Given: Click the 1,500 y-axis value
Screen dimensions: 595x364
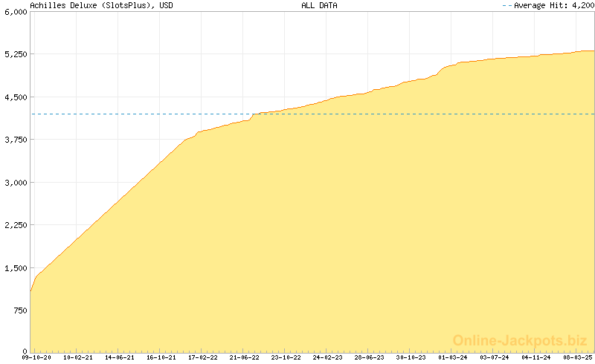Looking at the screenshot, I should tap(15, 268).
